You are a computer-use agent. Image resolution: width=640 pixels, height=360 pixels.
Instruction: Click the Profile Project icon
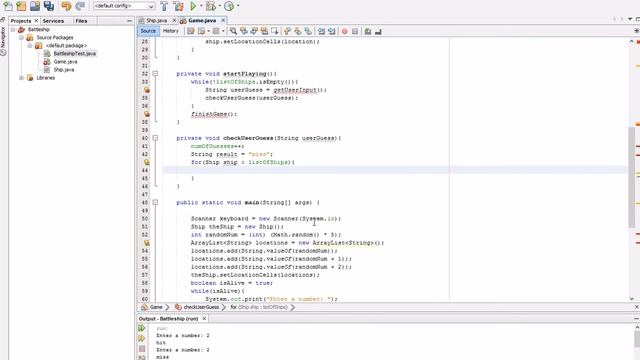pyautogui.click(x=229, y=6)
